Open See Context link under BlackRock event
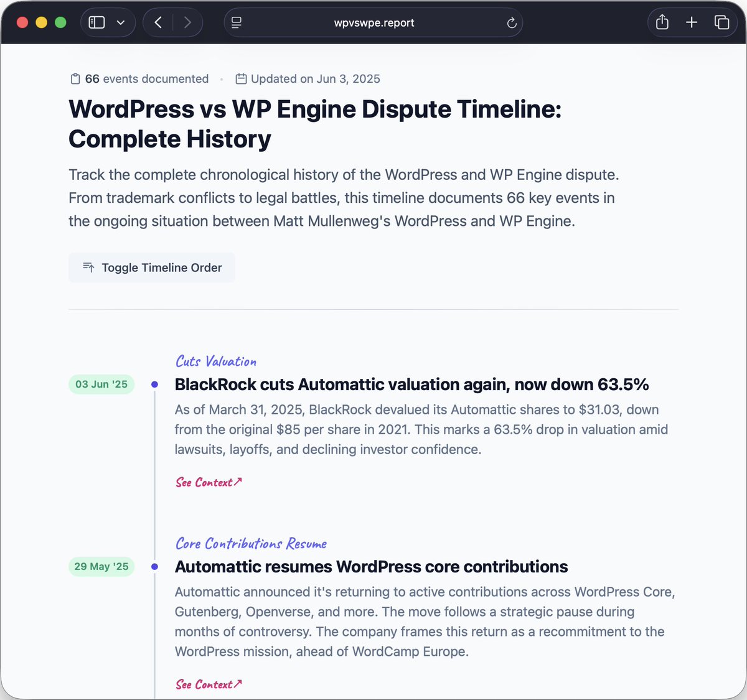747x700 pixels. 209,482
